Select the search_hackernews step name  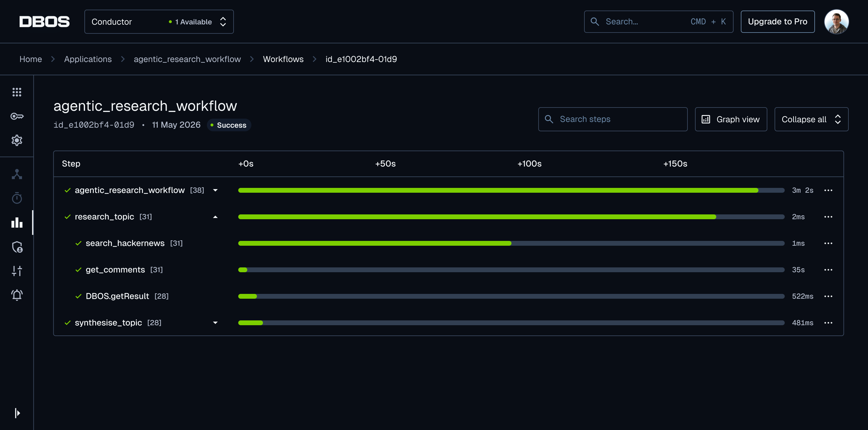125,243
